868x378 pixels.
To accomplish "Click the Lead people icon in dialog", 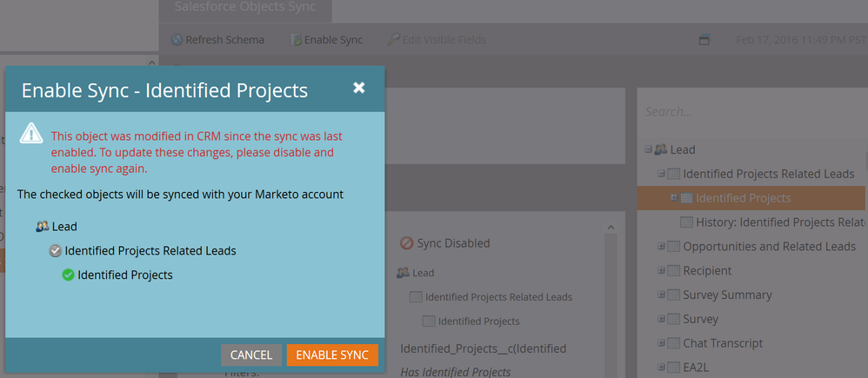I will click(42, 226).
